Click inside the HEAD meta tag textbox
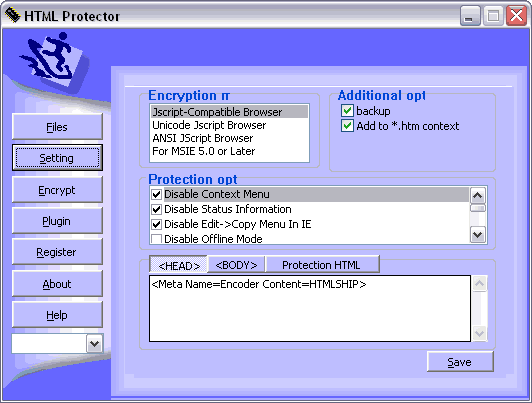This screenshot has width=532, height=403. point(310,308)
